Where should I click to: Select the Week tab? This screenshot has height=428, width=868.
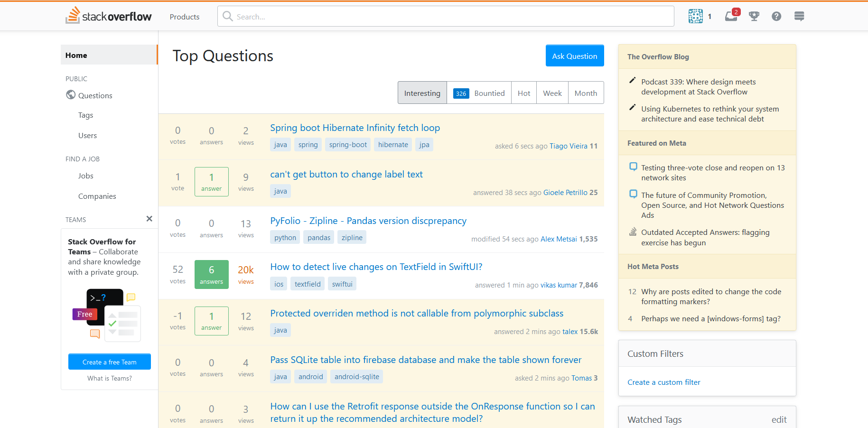[552, 93]
